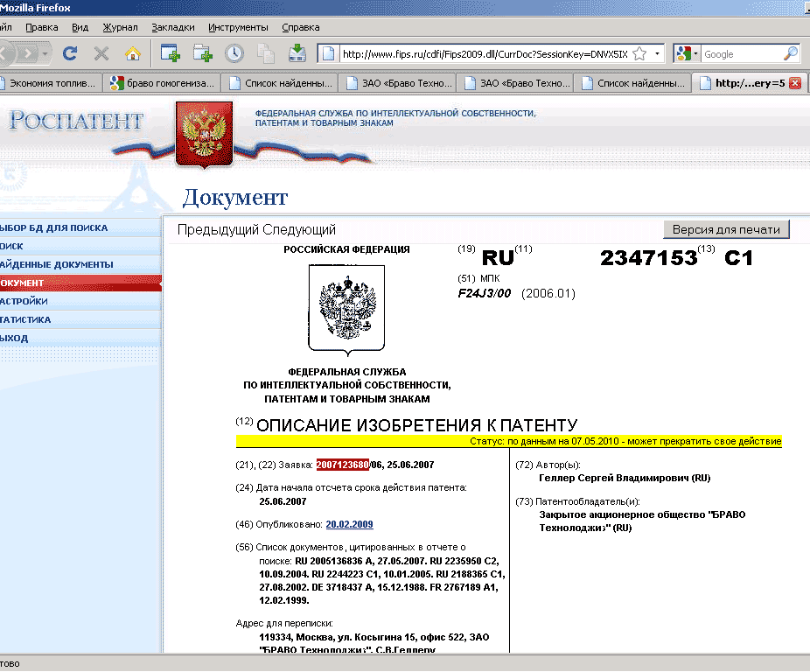Open the Справка menu

301,27
